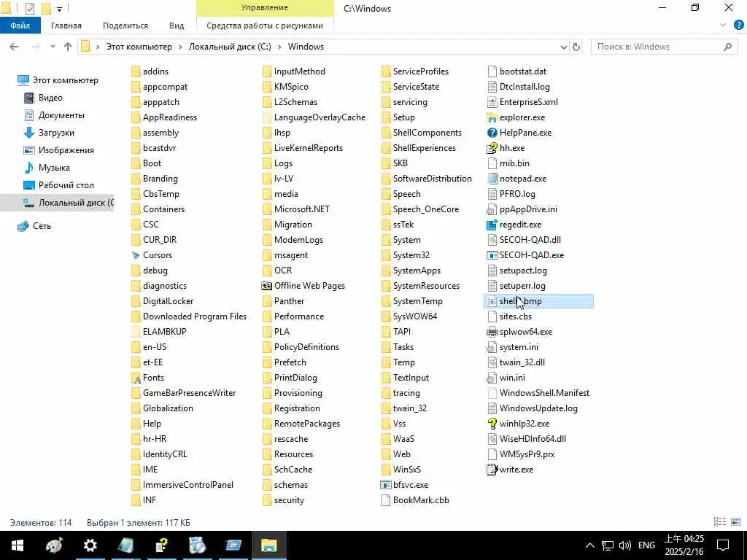
Task: Select winhlp32.exe icon
Action: pos(492,424)
